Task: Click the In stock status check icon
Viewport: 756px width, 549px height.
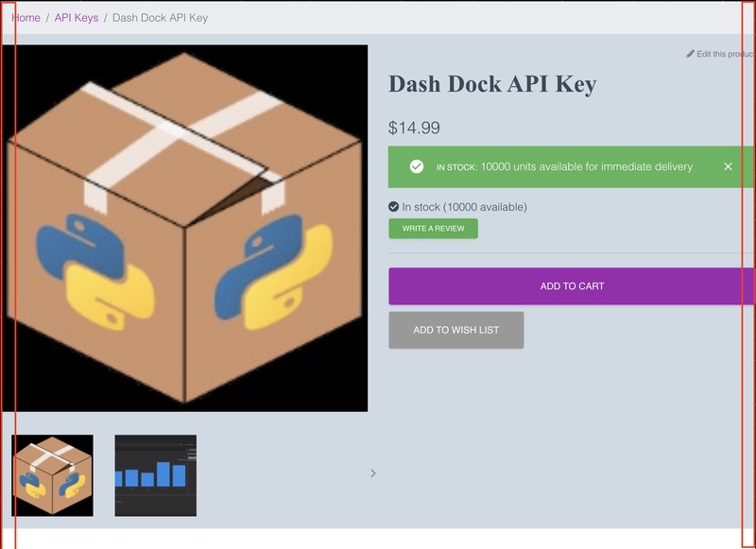Action: (x=393, y=207)
